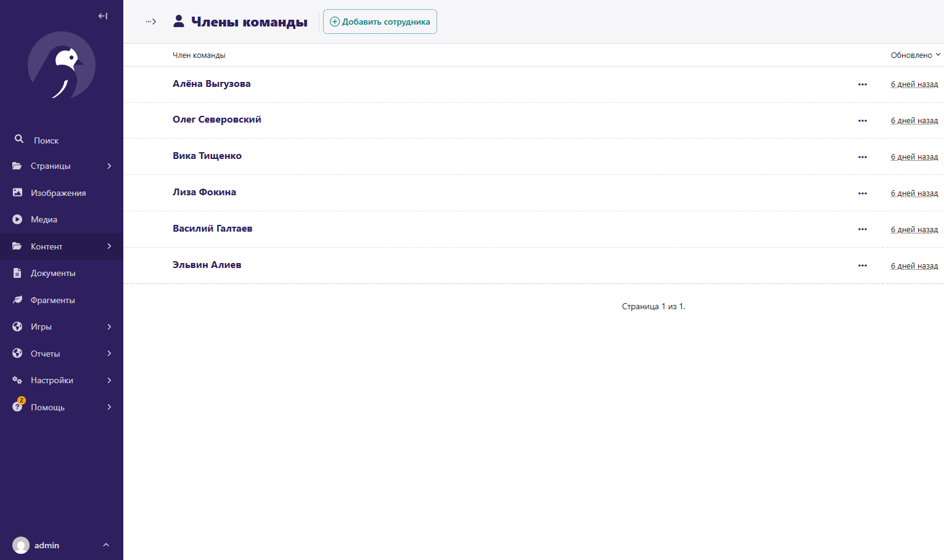Open actions menu for Василий Галтаев
Screen dimensions: 944x560
(863, 229)
